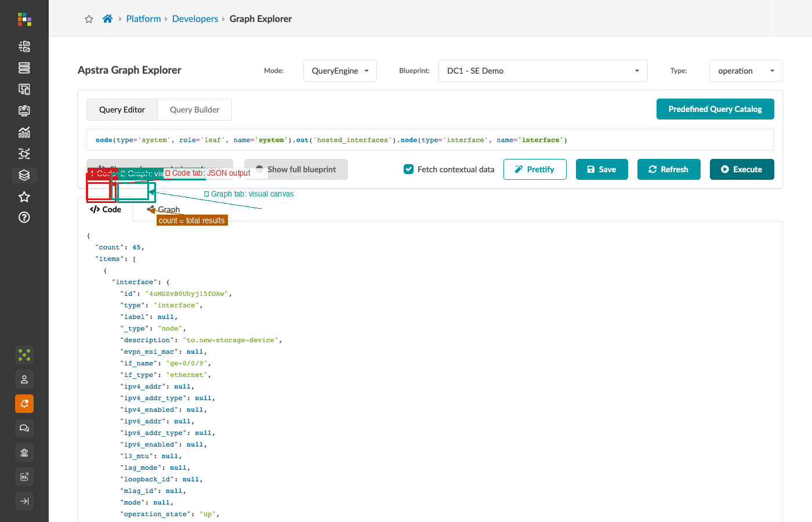Click the Developers breadcrumb link
The image size is (812, 522).
coord(195,19)
